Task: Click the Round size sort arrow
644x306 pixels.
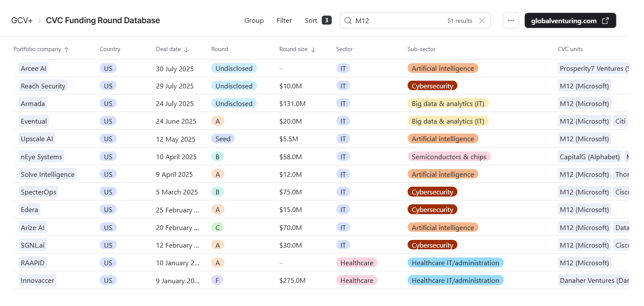Action: (x=313, y=49)
